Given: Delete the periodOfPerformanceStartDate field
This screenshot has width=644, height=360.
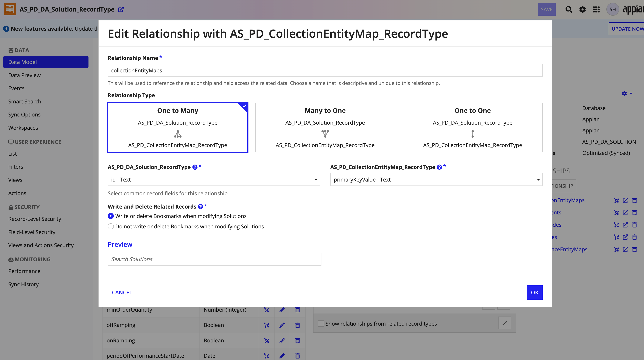Looking at the screenshot, I should (297, 356).
